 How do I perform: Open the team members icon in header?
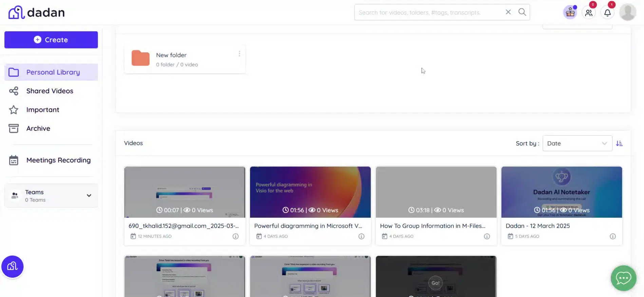(x=589, y=13)
